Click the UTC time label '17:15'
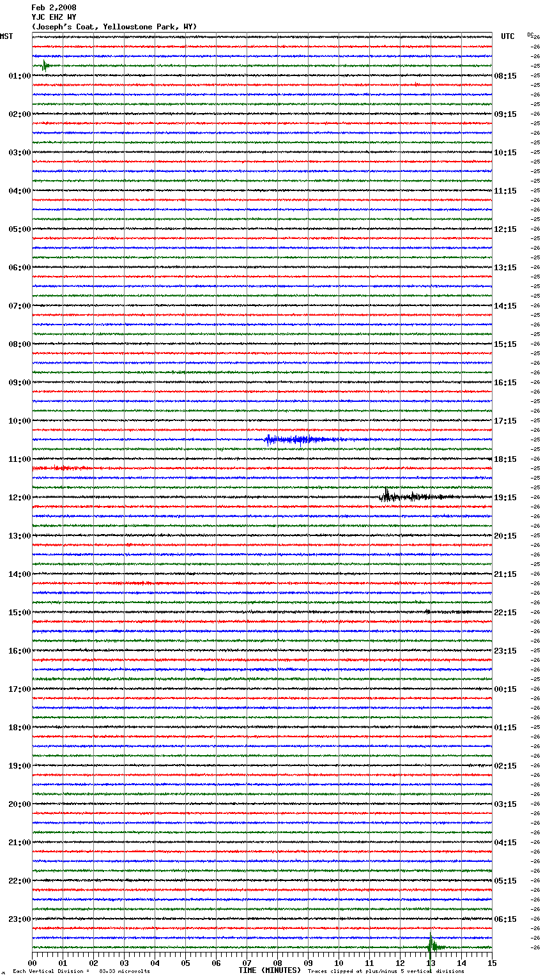The height and width of the screenshot is (980, 543). pyautogui.click(x=505, y=421)
